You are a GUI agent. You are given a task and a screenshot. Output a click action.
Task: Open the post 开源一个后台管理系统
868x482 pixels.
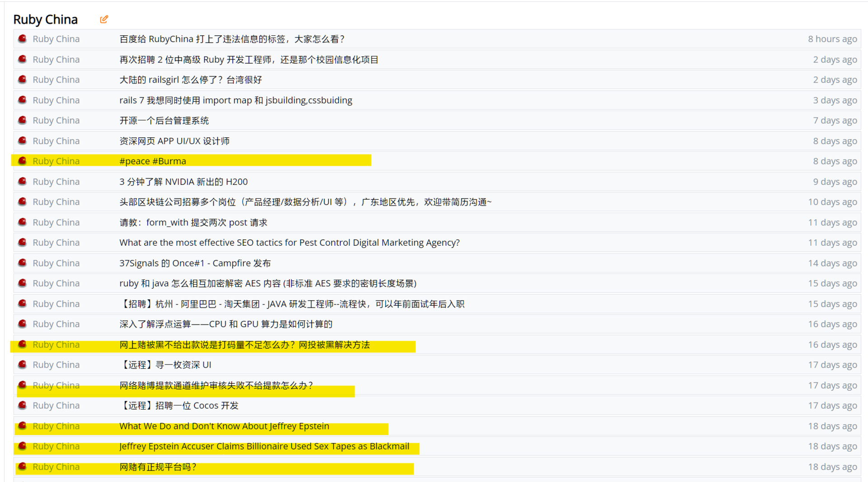(164, 120)
